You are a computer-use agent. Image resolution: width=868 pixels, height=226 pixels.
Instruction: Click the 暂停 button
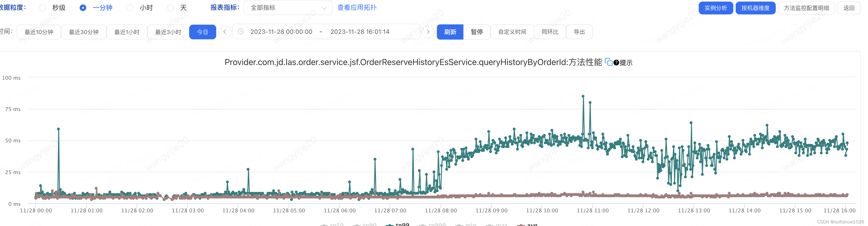pos(477,32)
